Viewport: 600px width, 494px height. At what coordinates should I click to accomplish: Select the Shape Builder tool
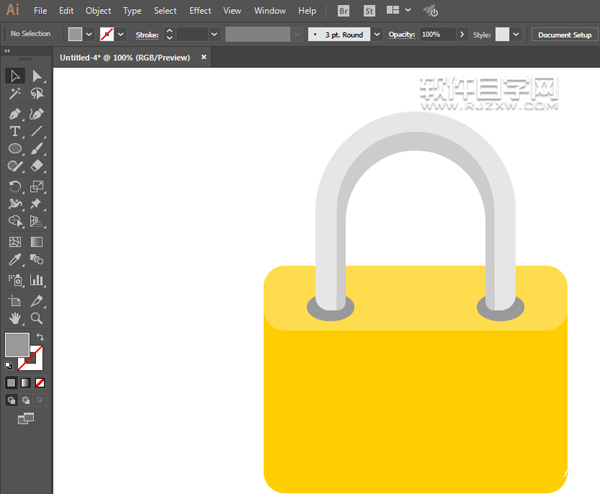15,221
